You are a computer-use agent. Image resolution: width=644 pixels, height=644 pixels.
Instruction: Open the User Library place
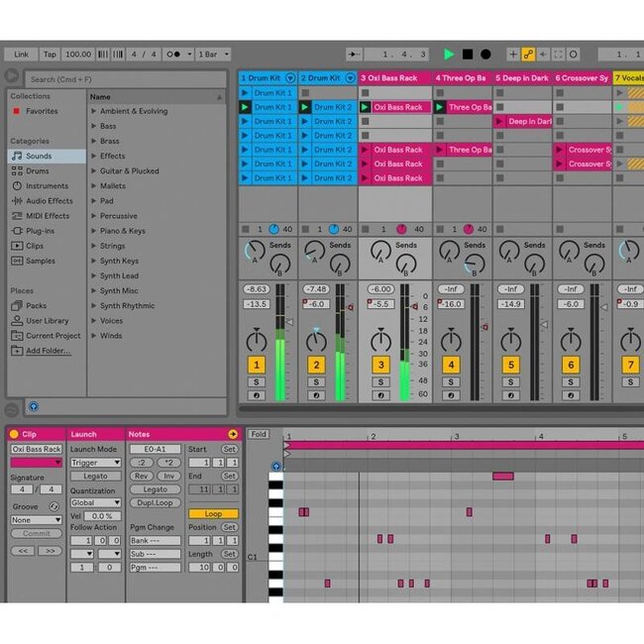click(x=46, y=321)
